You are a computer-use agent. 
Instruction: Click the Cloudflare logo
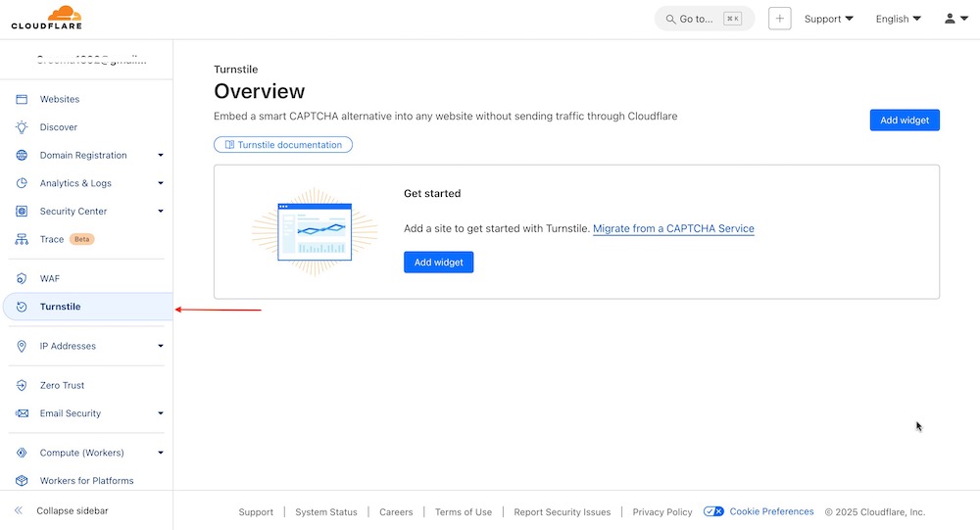pos(47,18)
